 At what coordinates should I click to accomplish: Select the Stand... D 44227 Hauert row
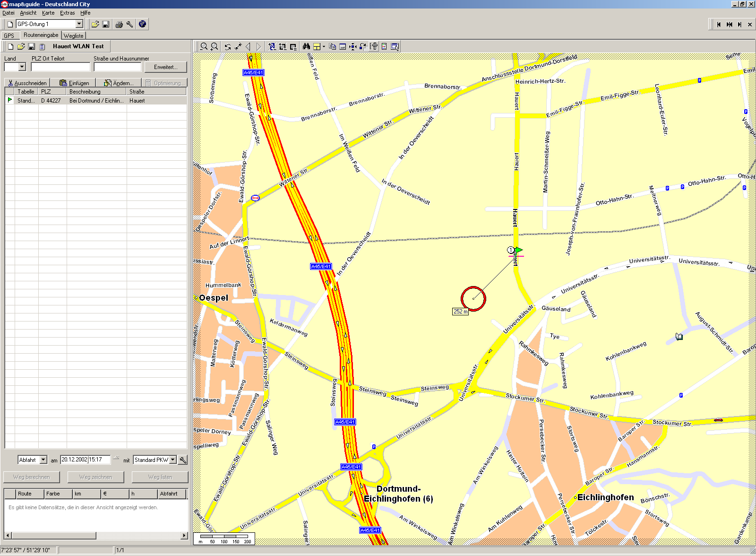click(x=96, y=101)
